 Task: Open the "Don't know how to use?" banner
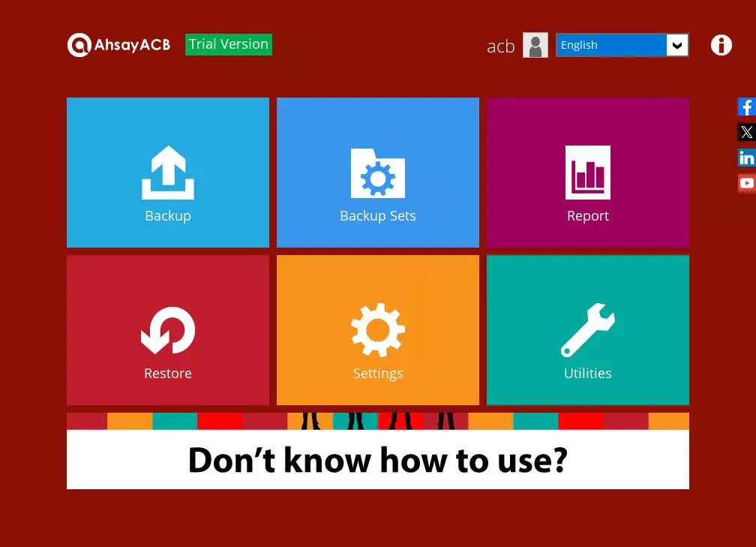tap(377, 459)
